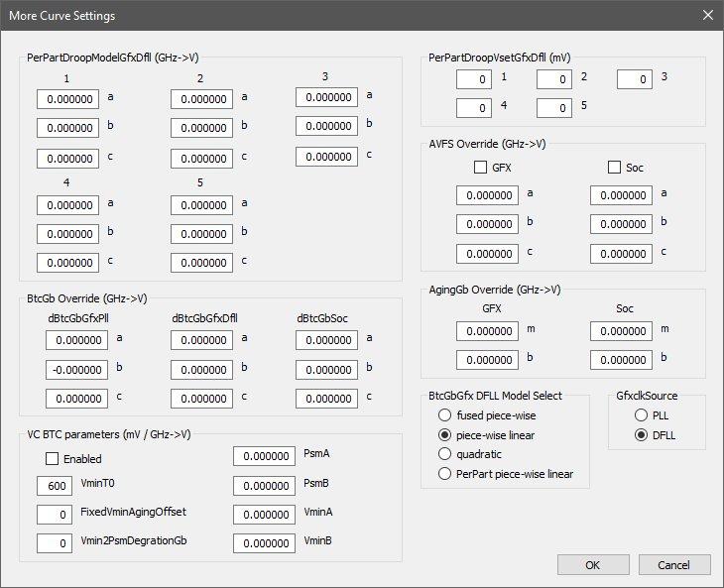Viewport: 724px width, 588px height.
Task: Click droop model 1 coefficient a field
Action: [x=67, y=99]
